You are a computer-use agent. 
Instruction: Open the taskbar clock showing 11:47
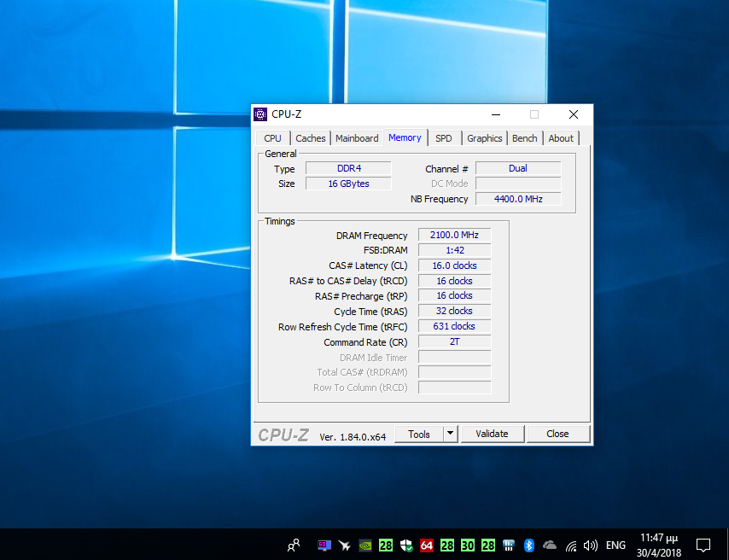[659, 545]
